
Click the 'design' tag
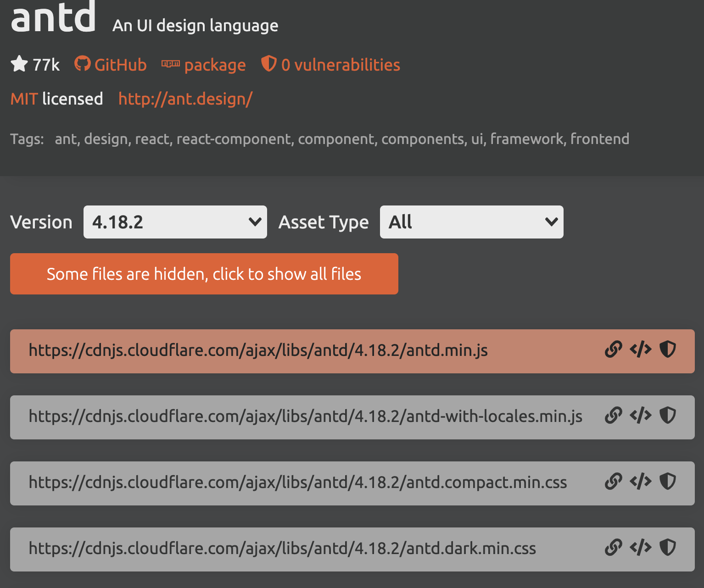[x=106, y=139]
